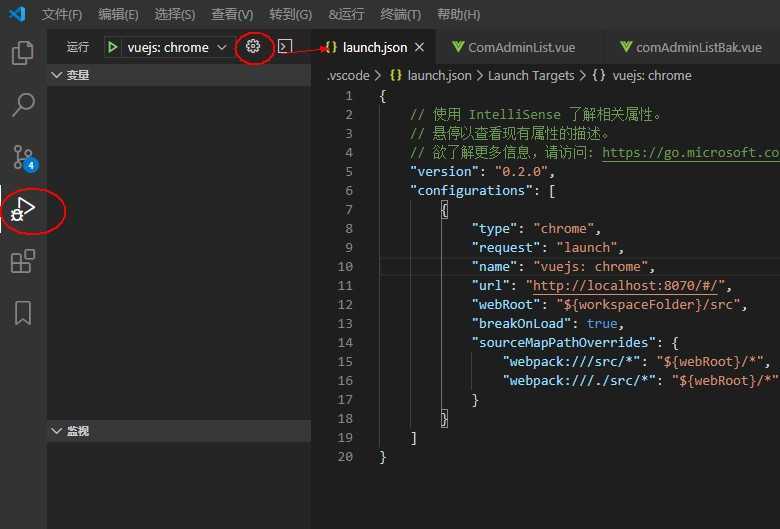
Task: Collapse the 变量 section
Action: coord(179,75)
